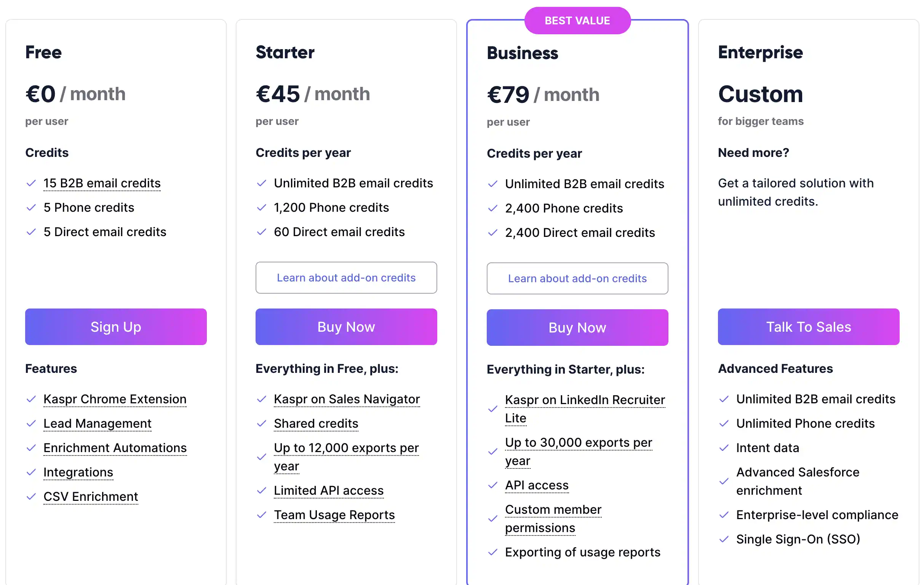Click the Limited API access link
Screen dimensions: 924x585
328,490
